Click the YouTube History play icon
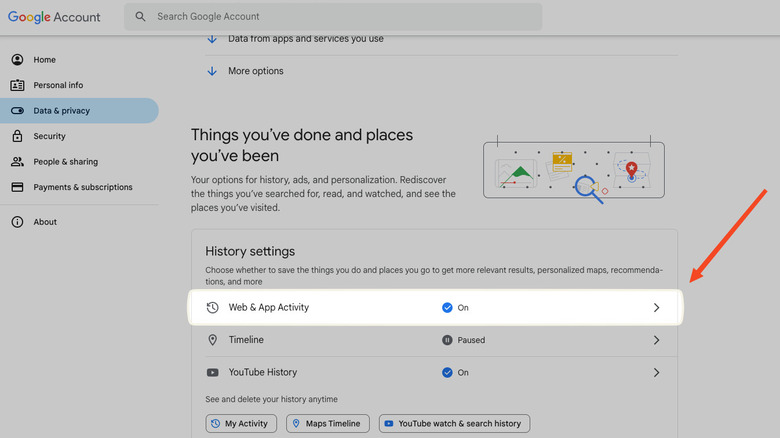This screenshot has width=780, height=438. [x=213, y=372]
